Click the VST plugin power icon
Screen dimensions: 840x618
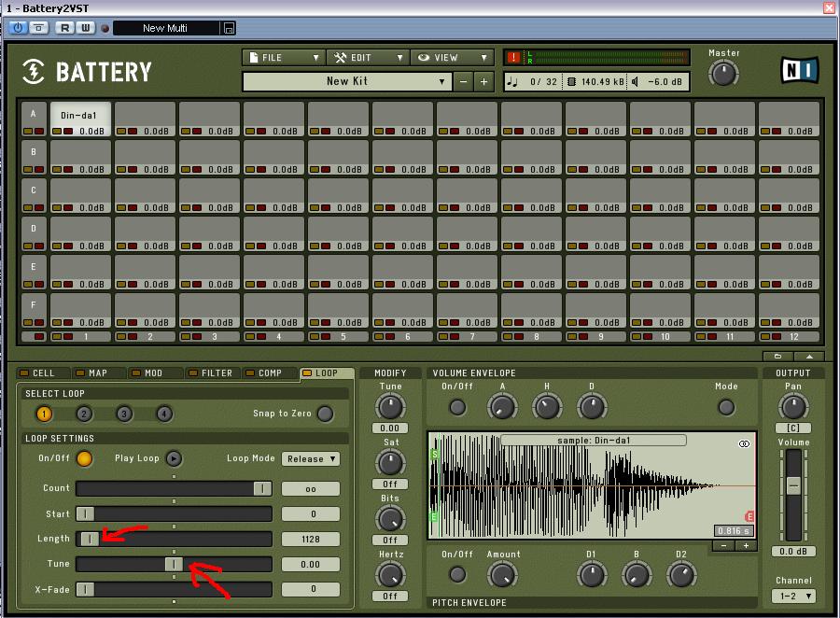click(18, 28)
